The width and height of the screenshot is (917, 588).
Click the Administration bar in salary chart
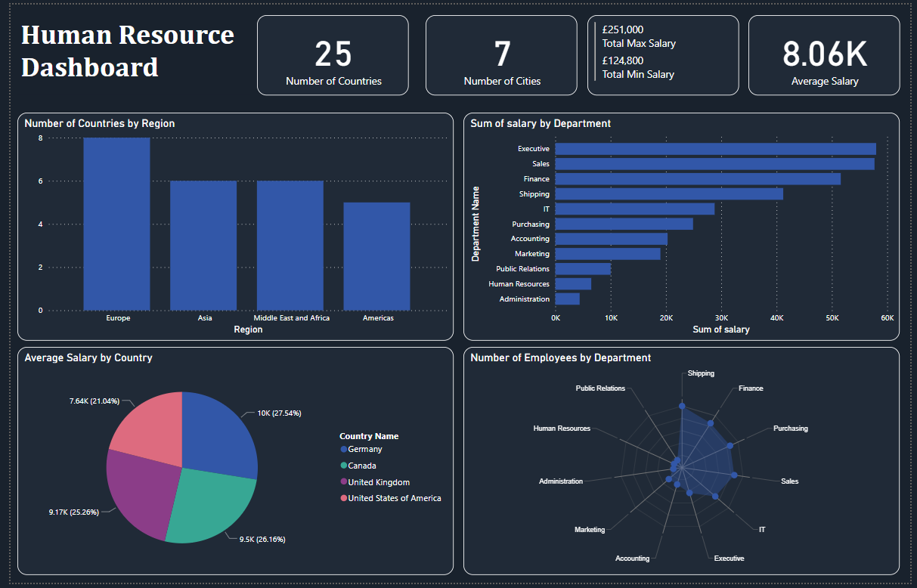point(568,299)
